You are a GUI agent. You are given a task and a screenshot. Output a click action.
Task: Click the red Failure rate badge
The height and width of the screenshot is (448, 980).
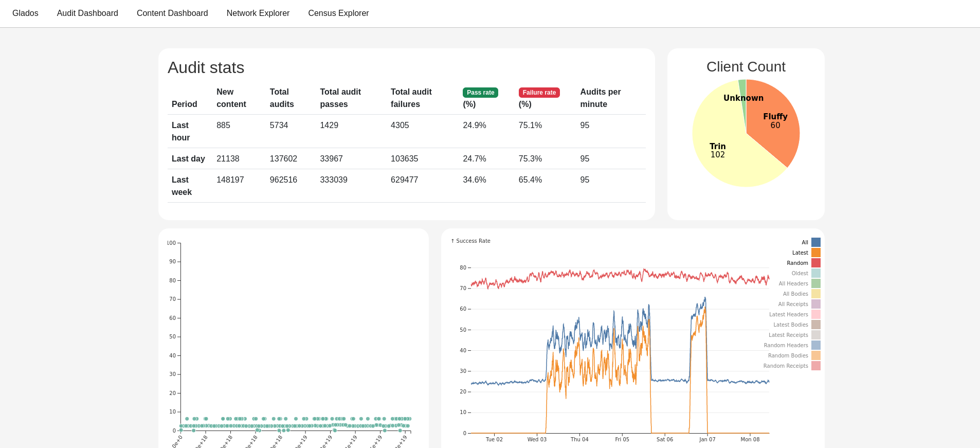tap(539, 93)
